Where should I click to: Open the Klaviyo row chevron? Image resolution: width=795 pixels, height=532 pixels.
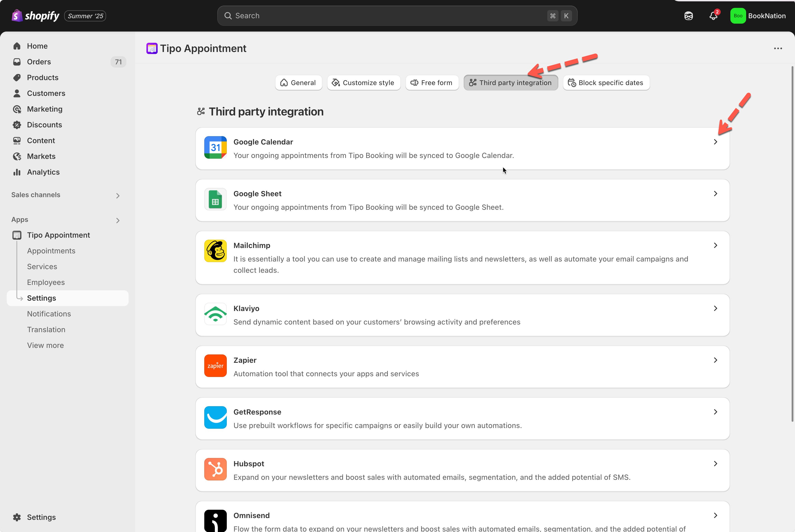click(x=715, y=308)
